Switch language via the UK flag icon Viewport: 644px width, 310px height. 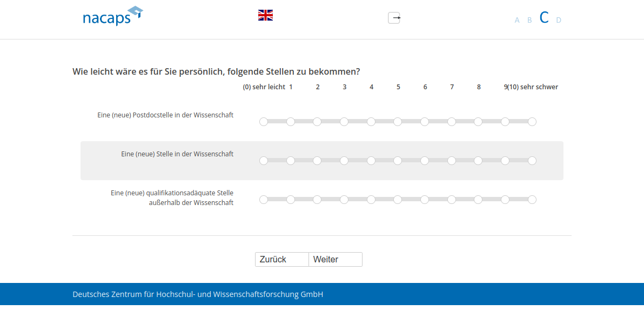click(x=265, y=15)
